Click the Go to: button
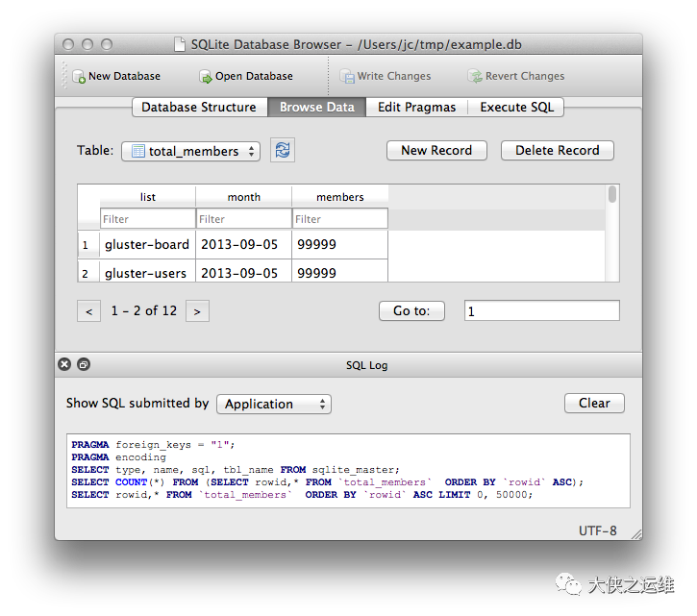 [x=411, y=310]
